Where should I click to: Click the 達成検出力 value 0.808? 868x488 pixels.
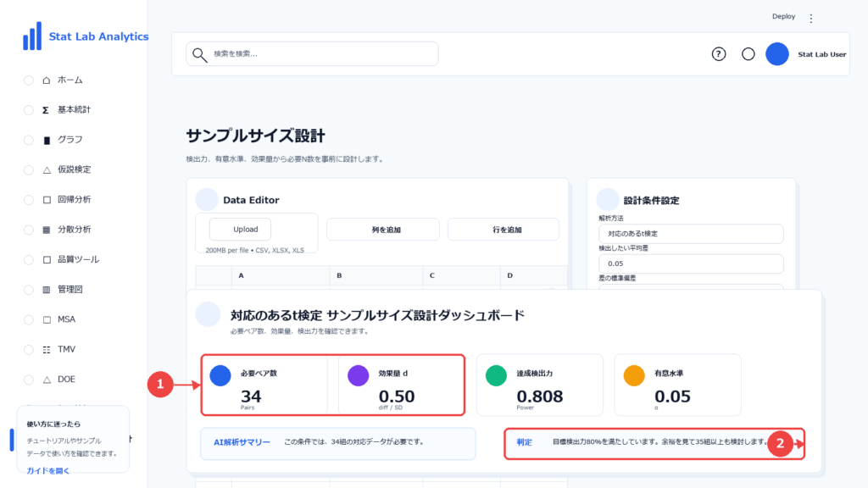[540, 396]
